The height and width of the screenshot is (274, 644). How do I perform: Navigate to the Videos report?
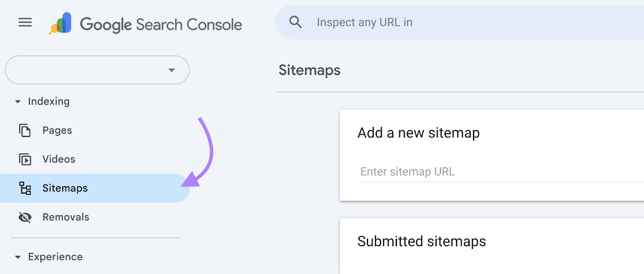[59, 159]
